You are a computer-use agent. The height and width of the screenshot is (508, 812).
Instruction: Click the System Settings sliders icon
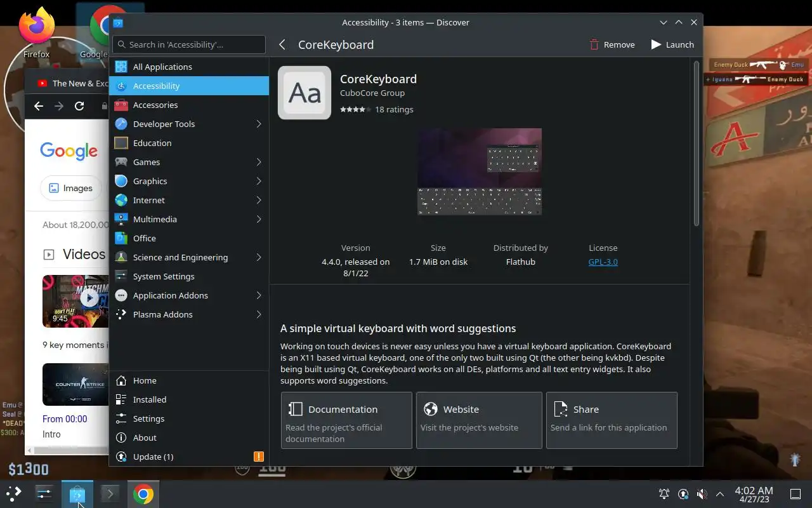(x=121, y=276)
